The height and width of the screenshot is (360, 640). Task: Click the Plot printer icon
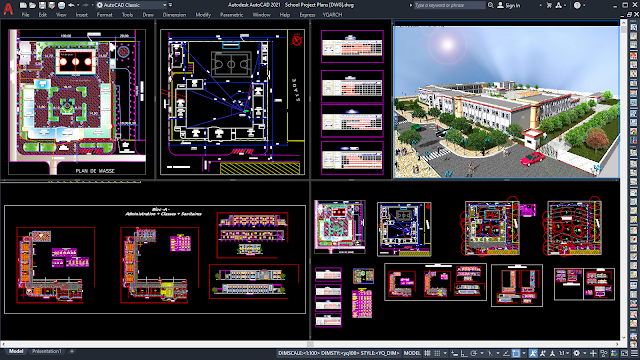tap(61, 5)
